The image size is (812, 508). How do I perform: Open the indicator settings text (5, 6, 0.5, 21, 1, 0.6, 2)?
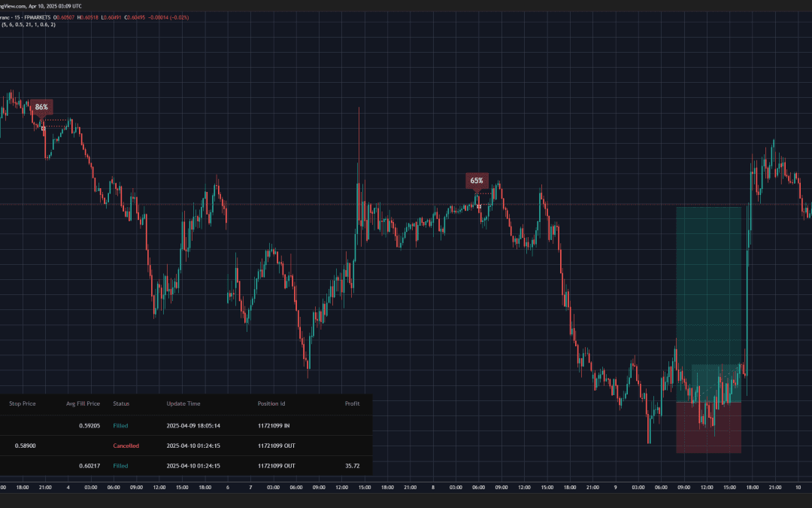[x=27, y=25]
